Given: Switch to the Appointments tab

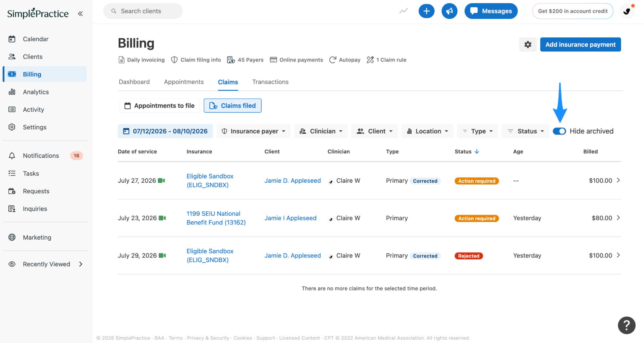Looking at the screenshot, I should (184, 82).
